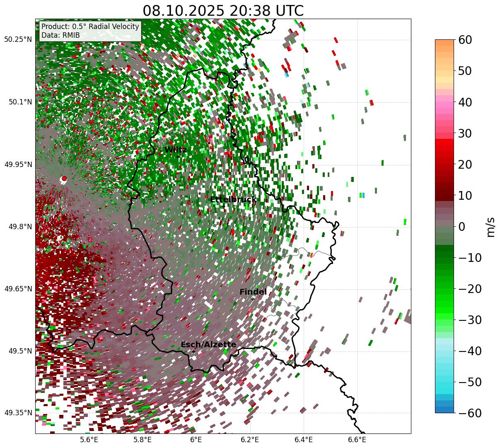Click the colorbar value 60
This screenshot has width=500, height=448.
(x=464, y=40)
